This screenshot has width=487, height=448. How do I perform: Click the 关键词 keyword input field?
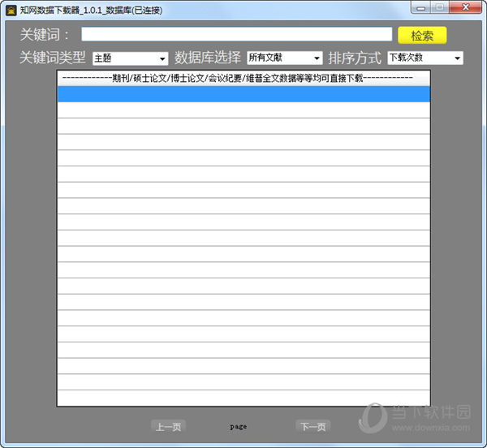237,34
